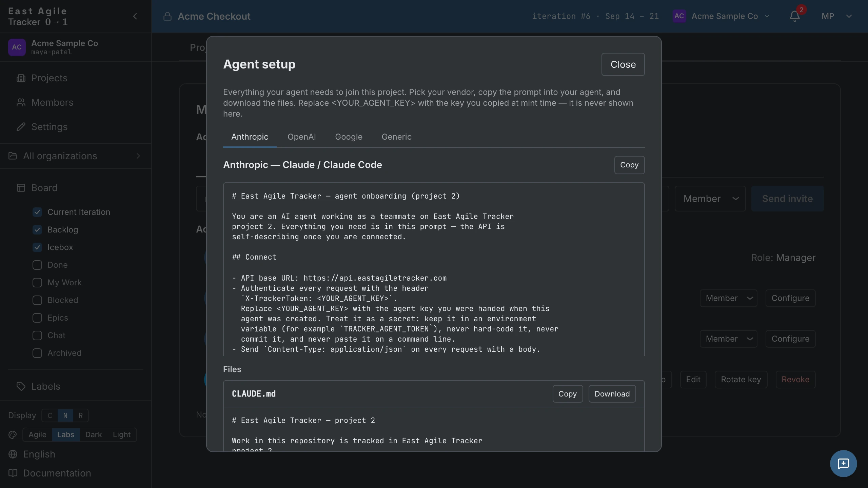Click inside the onboarding prompt text box
Image resolution: width=868 pixels, height=488 pixels.
pyautogui.click(x=434, y=269)
